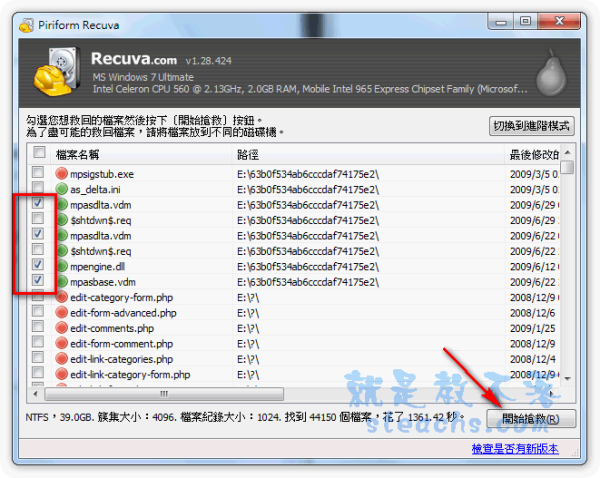Check the mpsigstub.exe checkbox
The width and height of the screenshot is (600, 478).
click(38, 172)
